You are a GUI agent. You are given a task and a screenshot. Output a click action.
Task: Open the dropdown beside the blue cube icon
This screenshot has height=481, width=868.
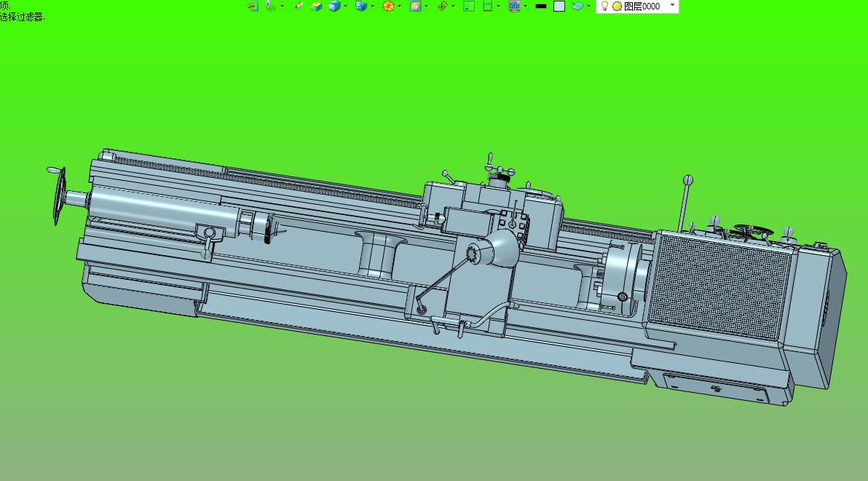click(x=345, y=6)
